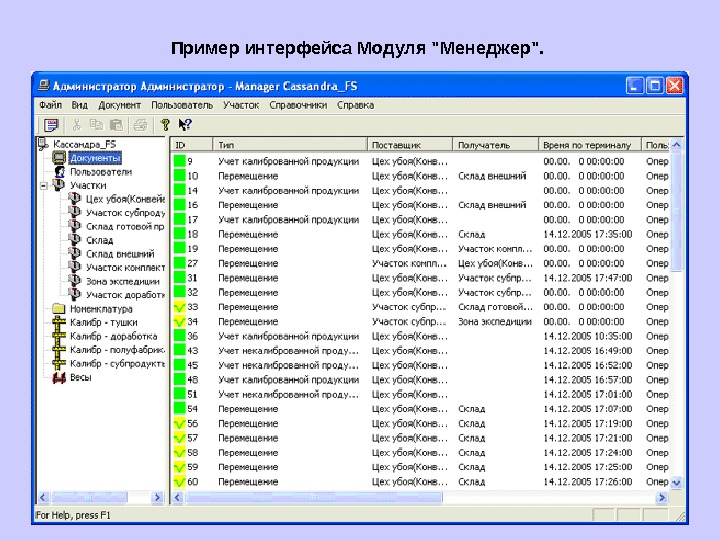Click the document list horizontal scroll left arrow

178,497
